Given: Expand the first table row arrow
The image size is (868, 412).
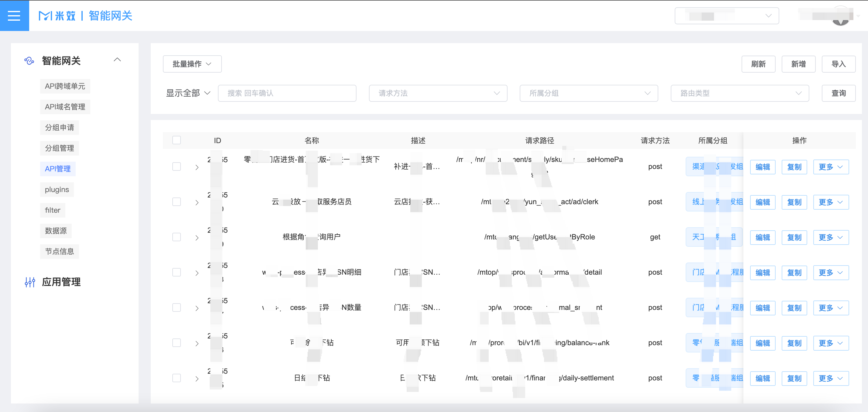Looking at the screenshot, I should coord(197,167).
